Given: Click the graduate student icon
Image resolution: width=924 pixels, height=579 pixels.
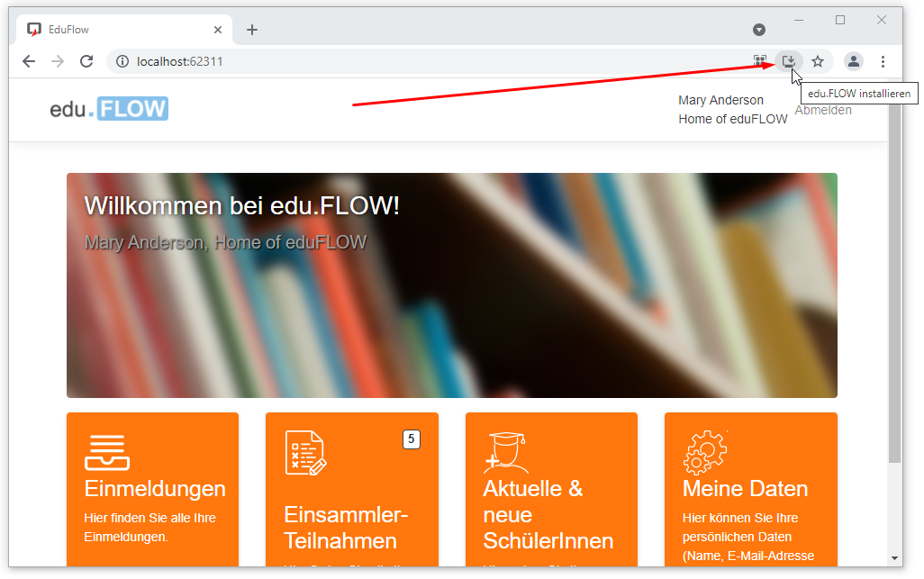Looking at the screenshot, I should [x=505, y=452].
